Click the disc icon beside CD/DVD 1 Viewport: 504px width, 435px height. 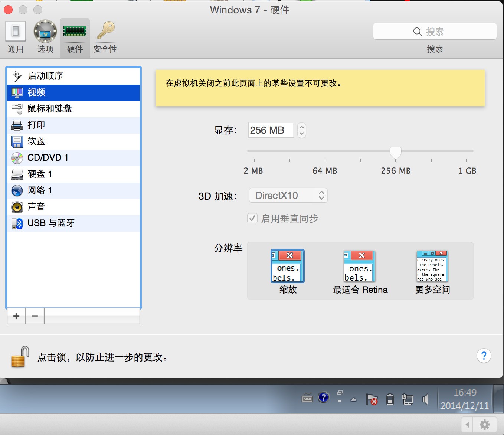pos(17,158)
